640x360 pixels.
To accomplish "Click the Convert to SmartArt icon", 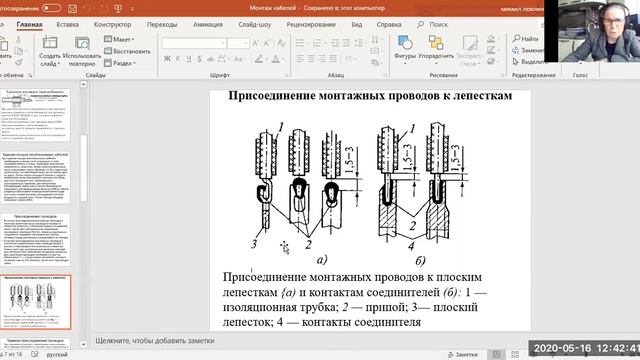I will pyautogui.click(x=376, y=63).
